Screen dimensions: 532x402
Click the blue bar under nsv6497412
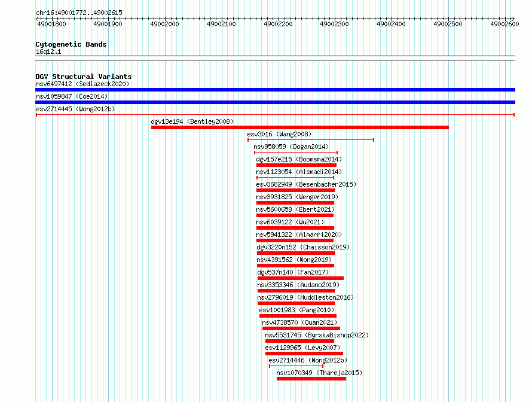point(275,90)
